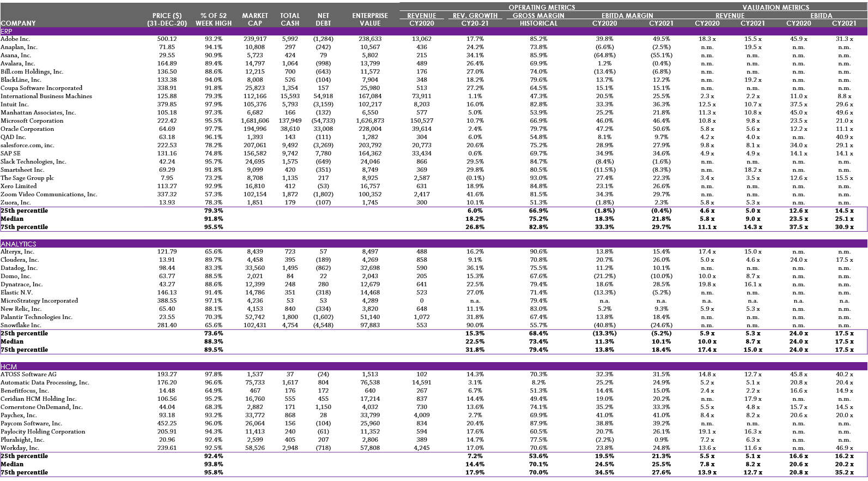Click the ATOSS Software AG cell
This screenshot has height=481, width=868.
(28, 375)
